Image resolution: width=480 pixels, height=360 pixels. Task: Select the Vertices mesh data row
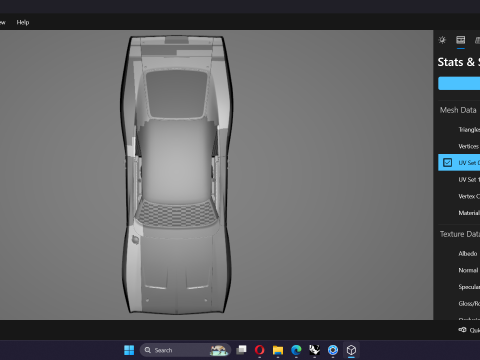click(x=459, y=146)
